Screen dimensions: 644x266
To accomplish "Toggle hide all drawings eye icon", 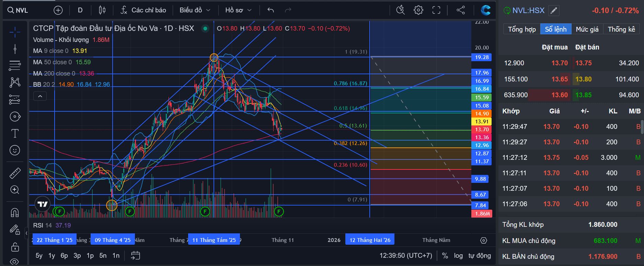I will (15, 262).
